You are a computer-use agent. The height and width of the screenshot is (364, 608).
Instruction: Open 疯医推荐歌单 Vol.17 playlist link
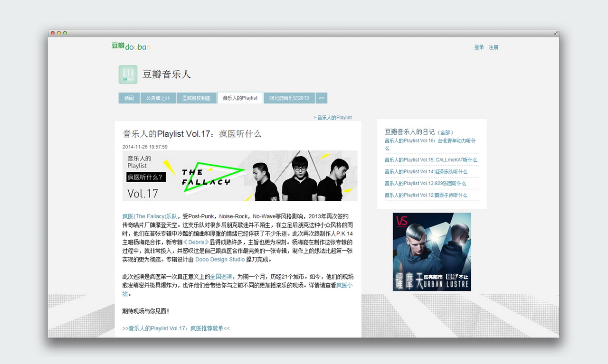pos(176,328)
